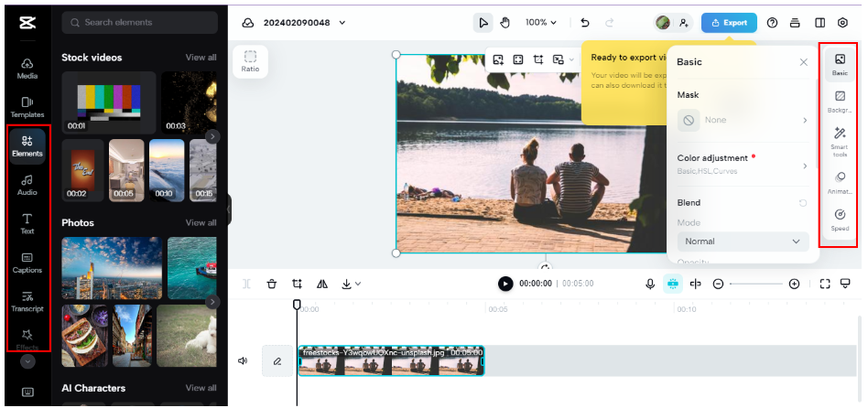Open the Transcript sidebar panel
The height and width of the screenshot is (408, 868).
click(27, 302)
